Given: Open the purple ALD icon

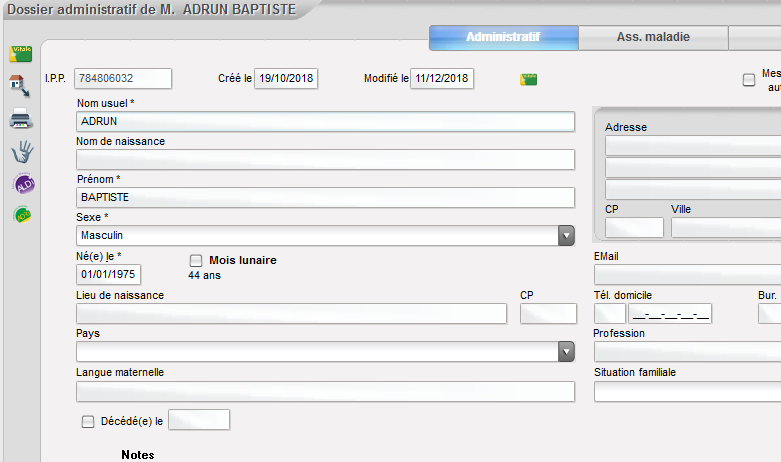Looking at the screenshot, I should [21, 184].
